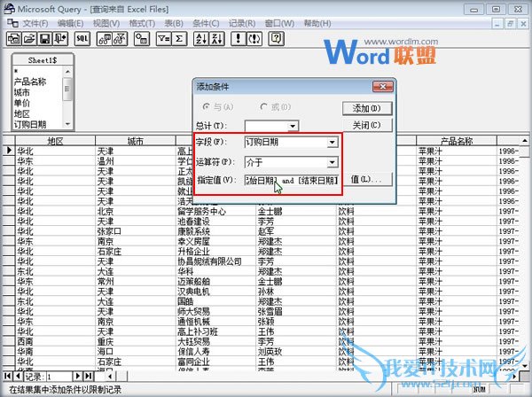Open the 编辑(E) menu
This screenshot has height=397, width=532.
click(x=70, y=23)
